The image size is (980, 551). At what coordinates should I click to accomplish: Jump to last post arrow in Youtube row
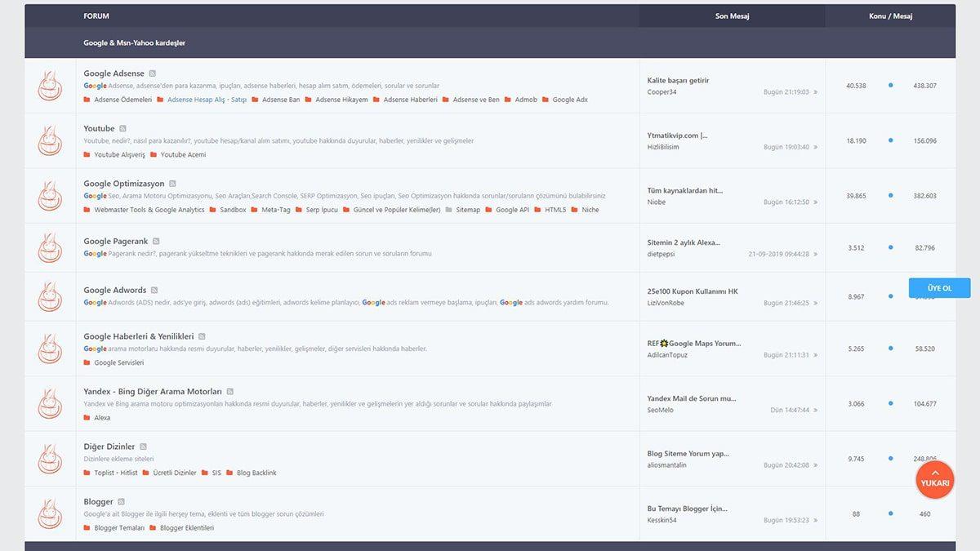pyautogui.click(x=815, y=148)
